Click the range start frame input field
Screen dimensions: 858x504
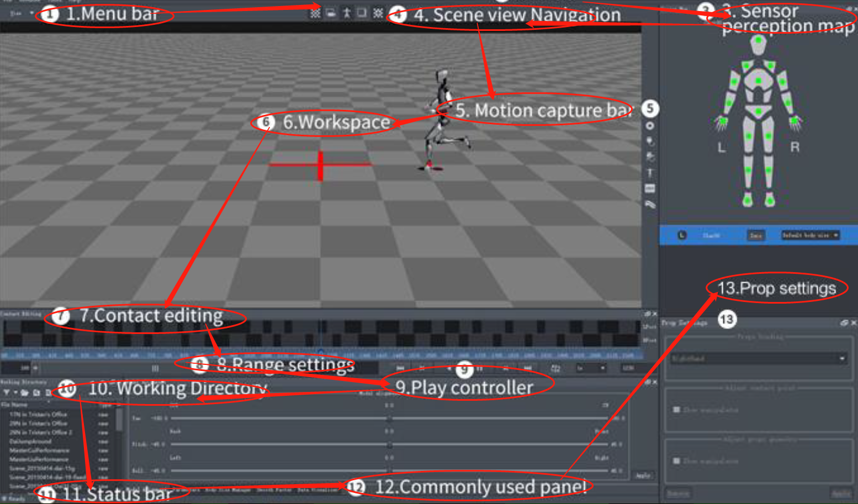(x=15, y=368)
